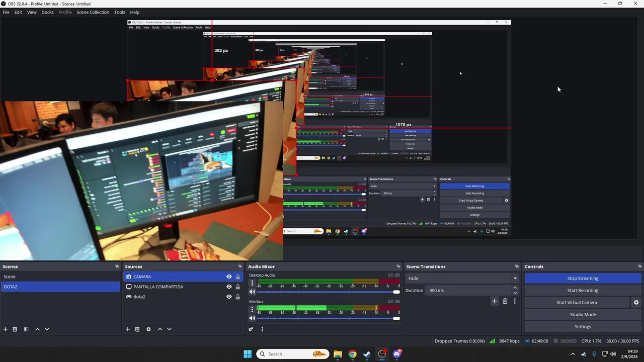Float the Scene Transitions dock

coord(516,266)
